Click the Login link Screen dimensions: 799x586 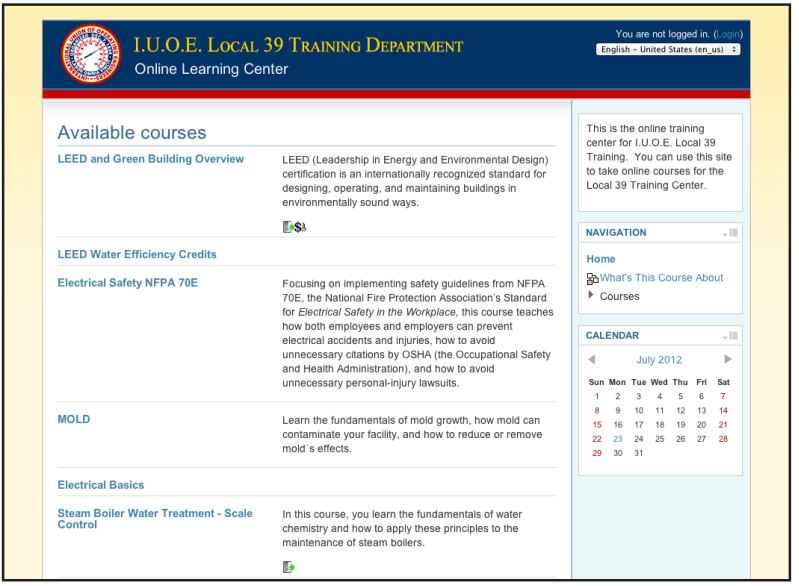click(729, 34)
